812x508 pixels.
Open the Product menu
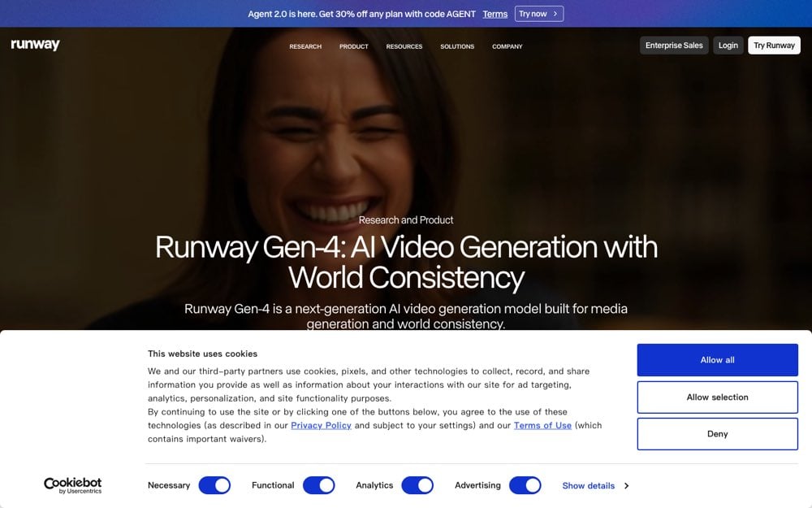[354, 46]
